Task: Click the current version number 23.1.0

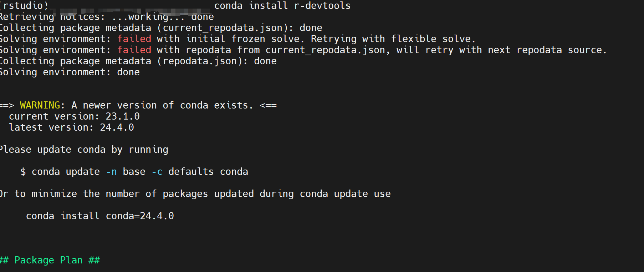Action: pyautogui.click(x=122, y=116)
